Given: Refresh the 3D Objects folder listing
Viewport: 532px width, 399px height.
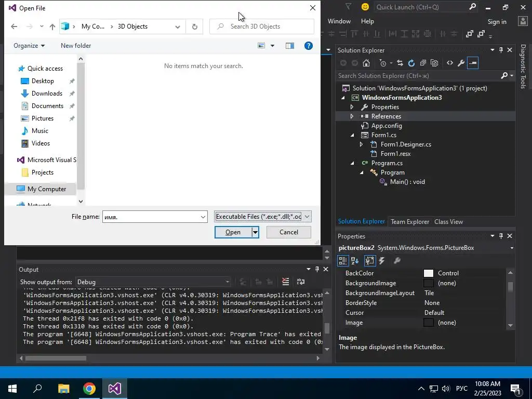Looking at the screenshot, I should pyautogui.click(x=195, y=26).
